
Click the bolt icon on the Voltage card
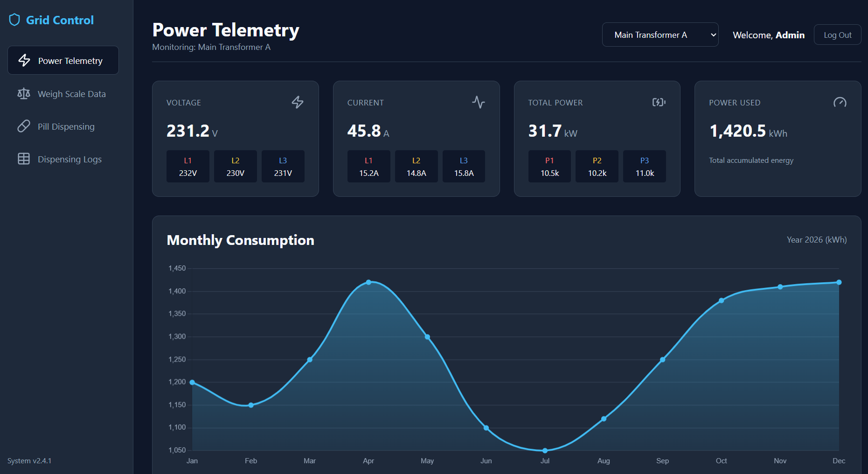298,102
